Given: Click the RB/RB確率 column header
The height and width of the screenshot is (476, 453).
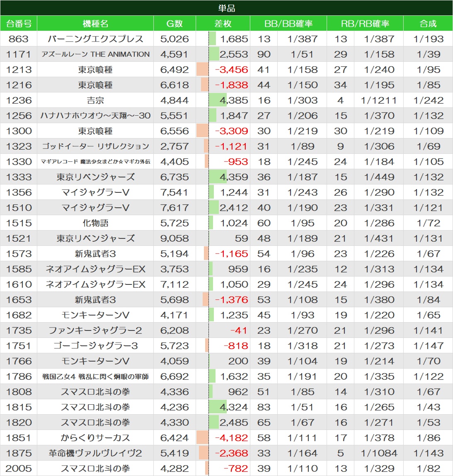Looking at the screenshot, I should click(x=365, y=24).
